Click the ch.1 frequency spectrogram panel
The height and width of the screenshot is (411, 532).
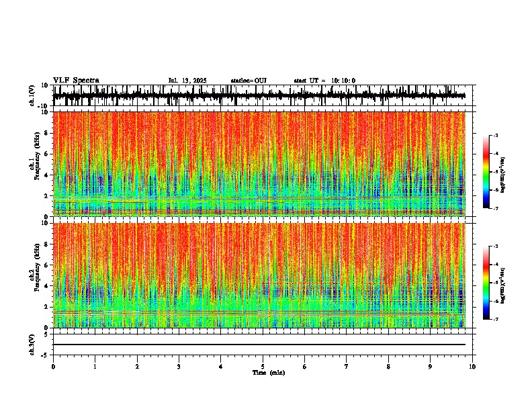tap(263, 164)
